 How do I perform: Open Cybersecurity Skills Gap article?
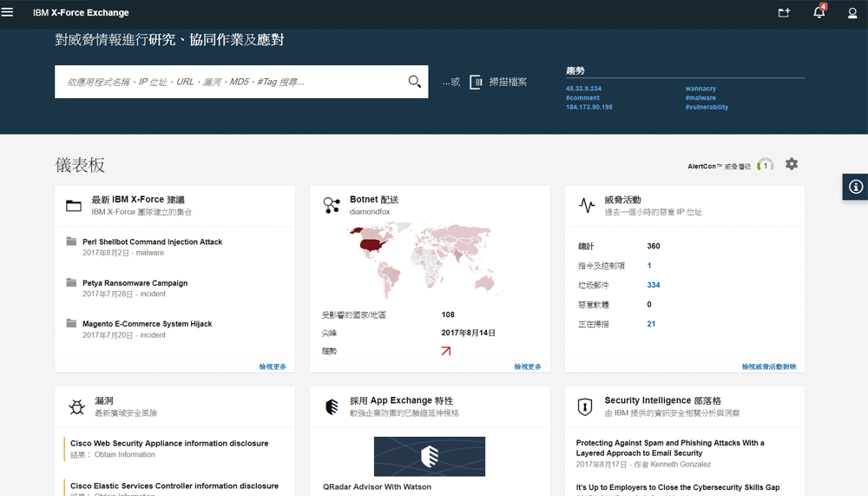[678, 487]
